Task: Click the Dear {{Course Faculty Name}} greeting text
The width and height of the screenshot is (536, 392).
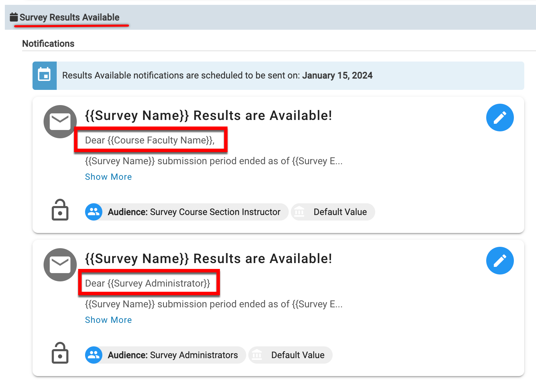Action: click(x=150, y=140)
